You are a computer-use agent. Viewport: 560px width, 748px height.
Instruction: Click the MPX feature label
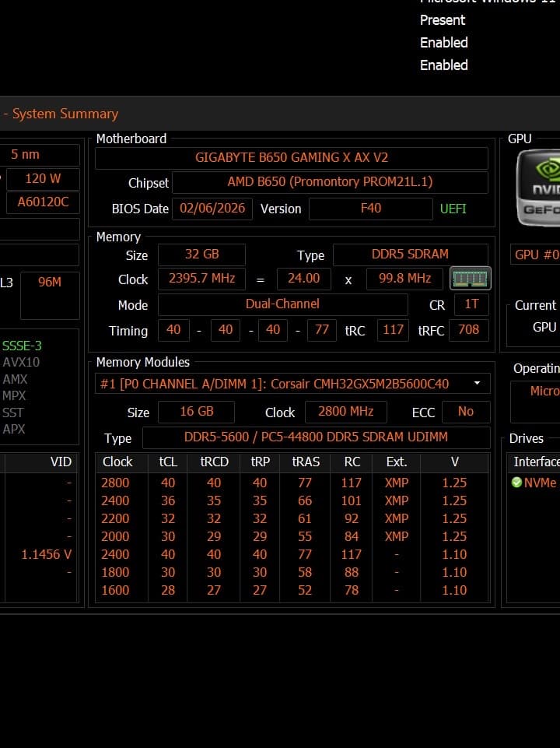(x=14, y=395)
